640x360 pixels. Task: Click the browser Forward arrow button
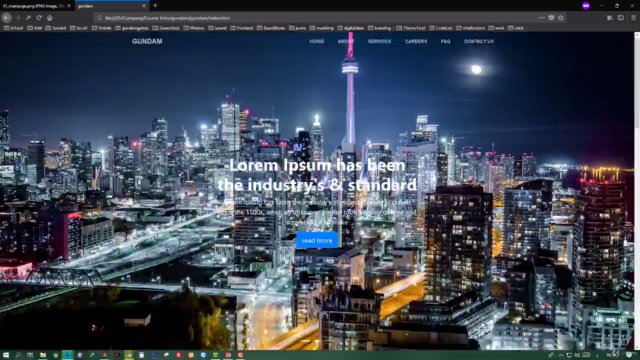[x=18, y=18]
